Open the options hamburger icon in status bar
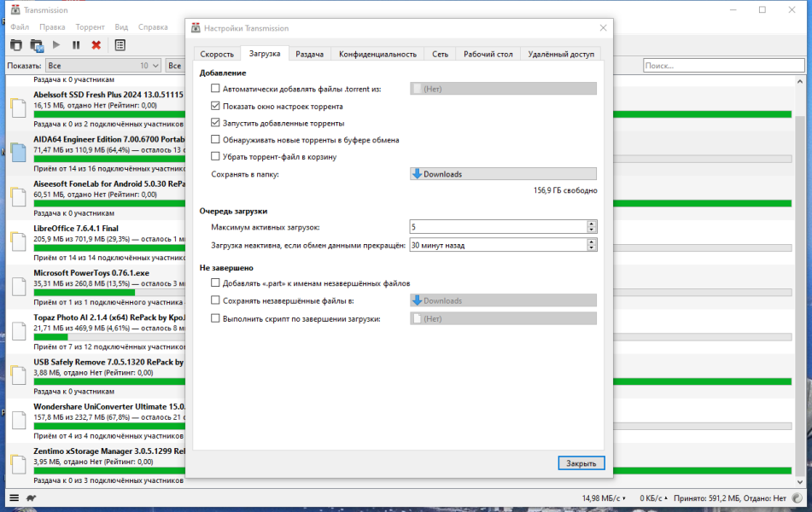 15,498
